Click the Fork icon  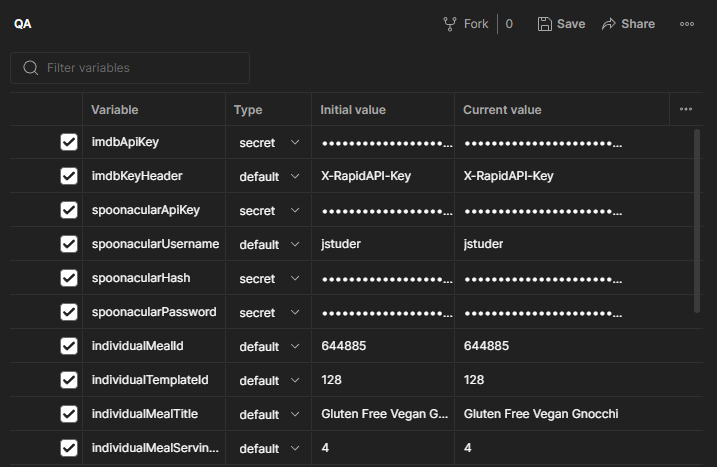(450, 24)
